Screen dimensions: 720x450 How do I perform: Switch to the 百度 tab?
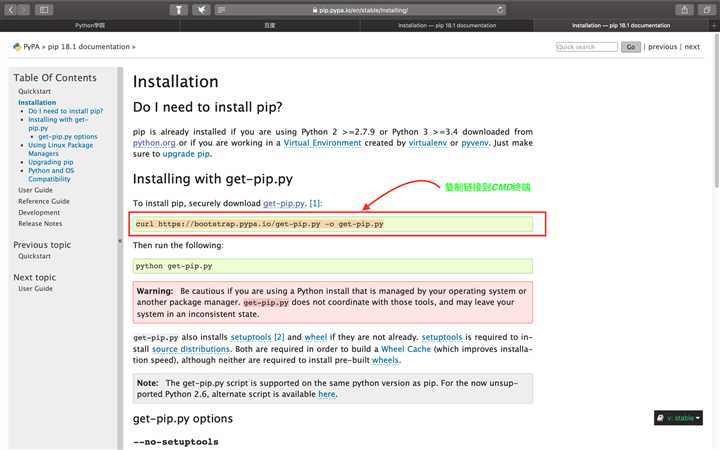[x=270, y=25]
